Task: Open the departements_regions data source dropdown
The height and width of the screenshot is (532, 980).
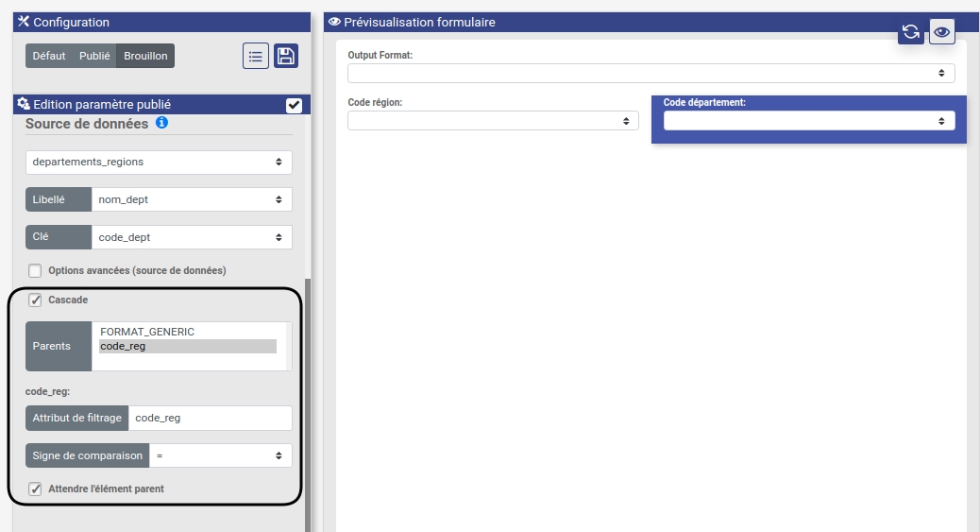Action: 159,162
